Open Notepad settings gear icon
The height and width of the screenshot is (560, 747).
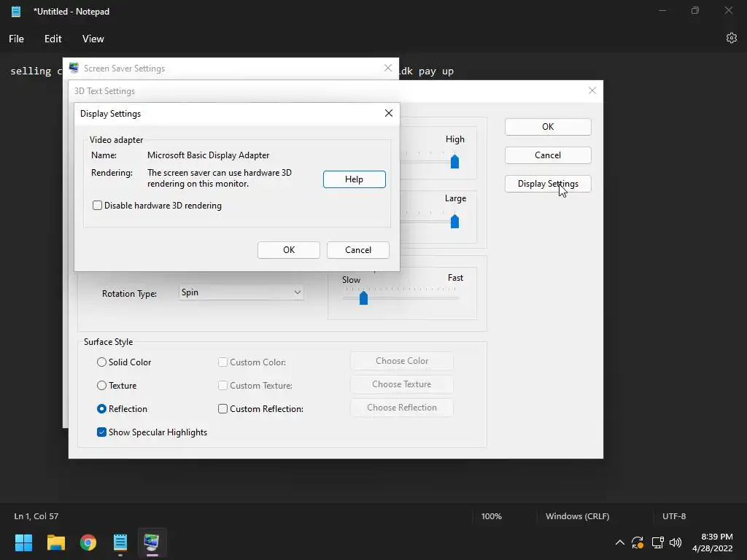pyautogui.click(x=731, y=38)
